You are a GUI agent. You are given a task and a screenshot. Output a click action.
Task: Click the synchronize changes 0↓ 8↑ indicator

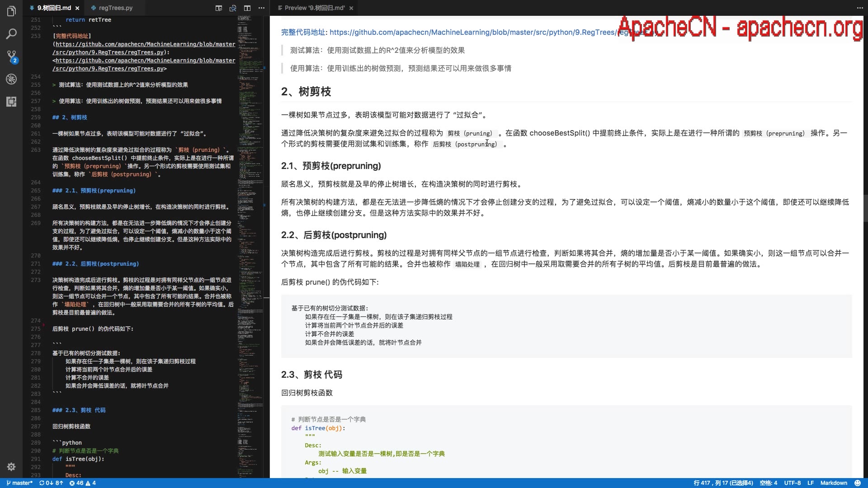point(51,483)
